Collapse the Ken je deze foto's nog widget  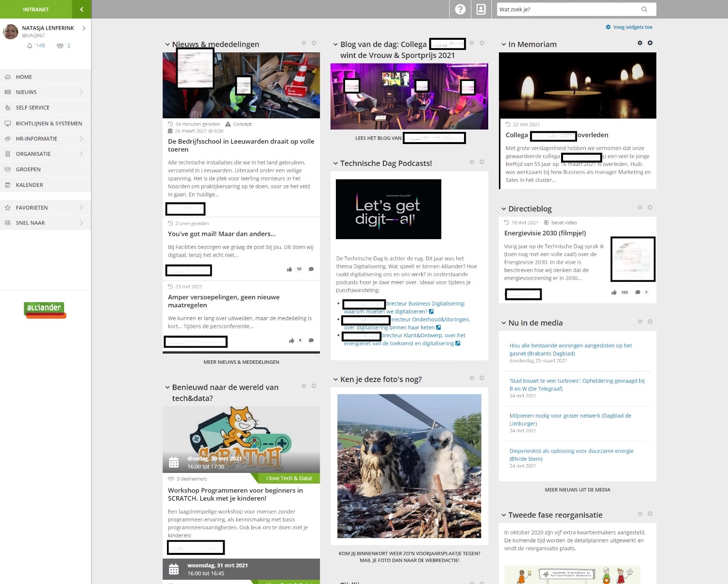point(335,379)
